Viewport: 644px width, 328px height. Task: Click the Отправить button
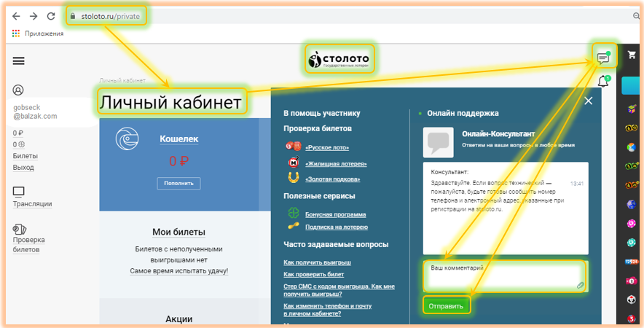[446, 306]
